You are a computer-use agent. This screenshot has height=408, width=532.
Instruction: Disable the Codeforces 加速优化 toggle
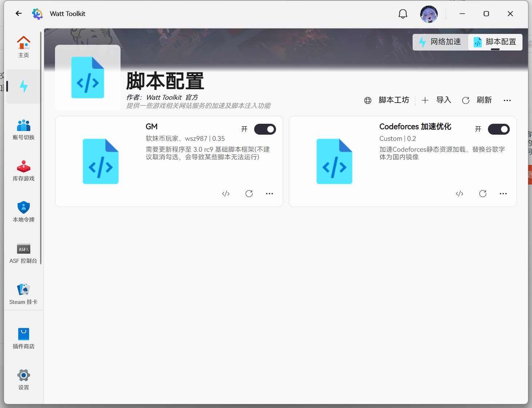tap(499, 129)
